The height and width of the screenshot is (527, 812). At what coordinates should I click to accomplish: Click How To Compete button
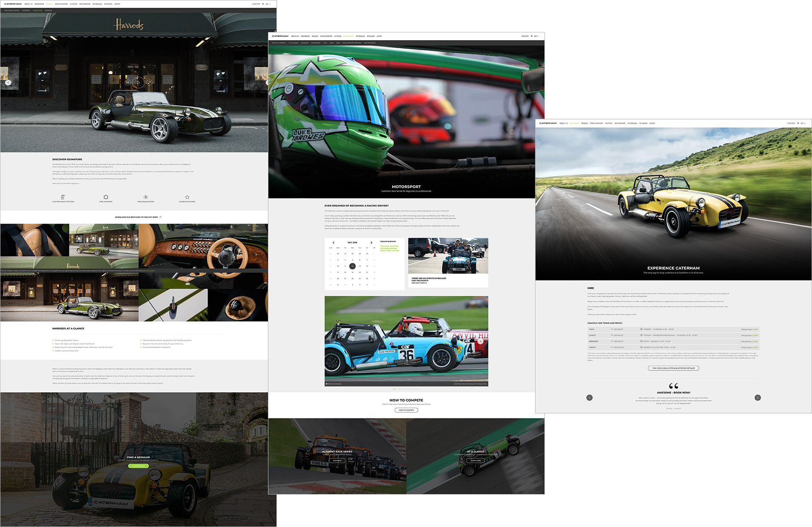click(406, 410)
